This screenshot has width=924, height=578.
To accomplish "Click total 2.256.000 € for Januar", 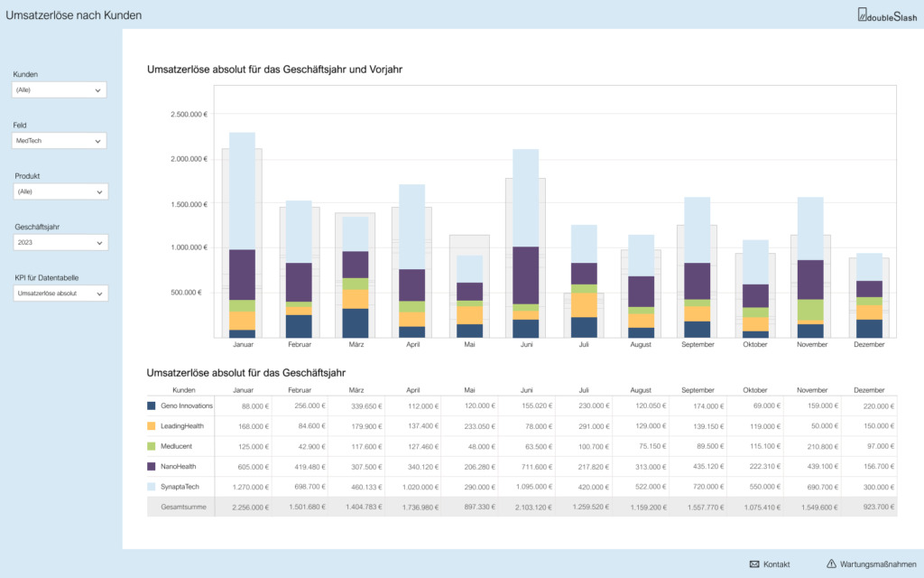I will point(251,508).
